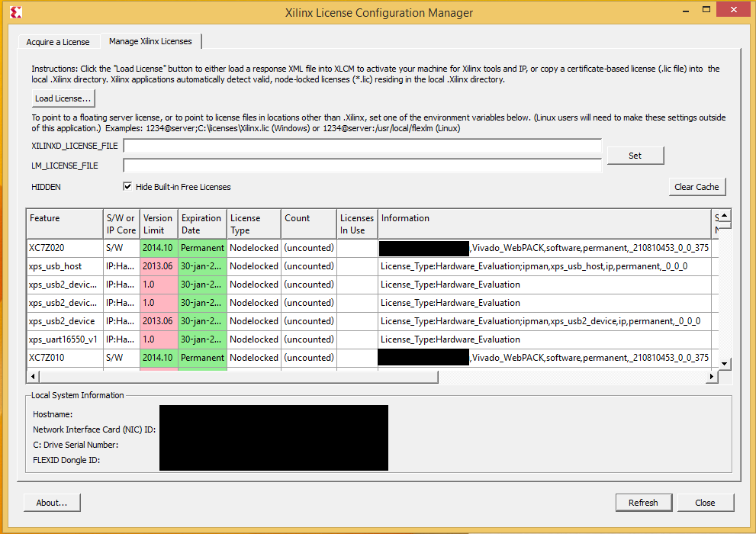Screen dimensions: 756x534
Task: Click the horizontal scrollbar right arrow
Action: 712,376
